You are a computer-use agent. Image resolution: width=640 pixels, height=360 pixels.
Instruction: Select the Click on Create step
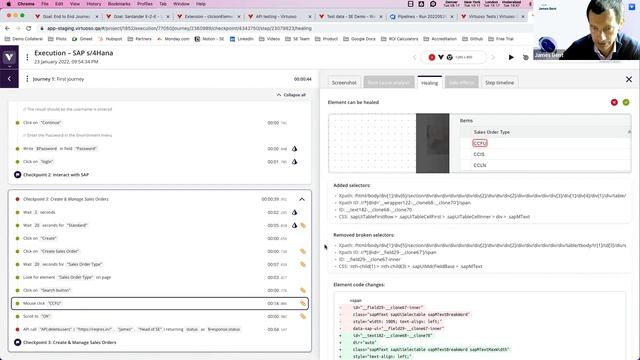click(160, 238)
